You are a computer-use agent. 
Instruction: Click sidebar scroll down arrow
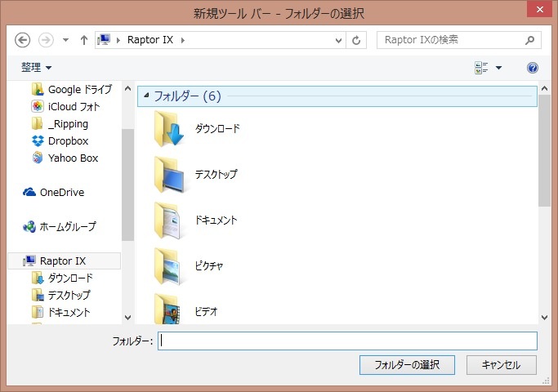click(x=127, y=318)
